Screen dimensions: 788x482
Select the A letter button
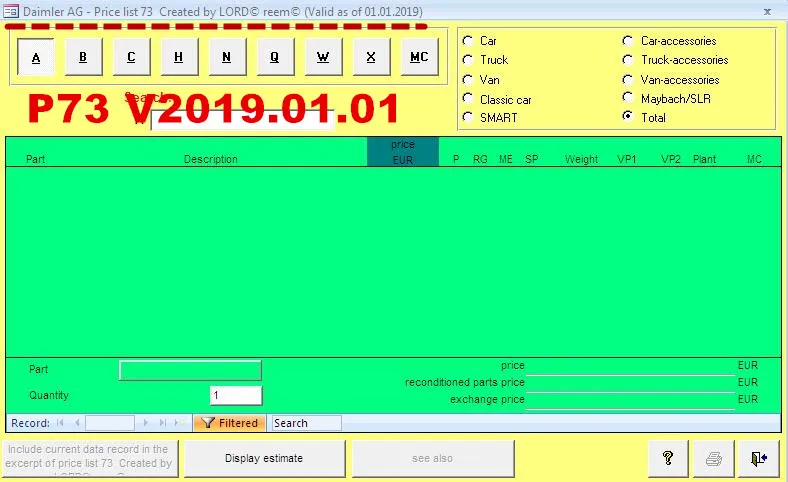point(36,57)
